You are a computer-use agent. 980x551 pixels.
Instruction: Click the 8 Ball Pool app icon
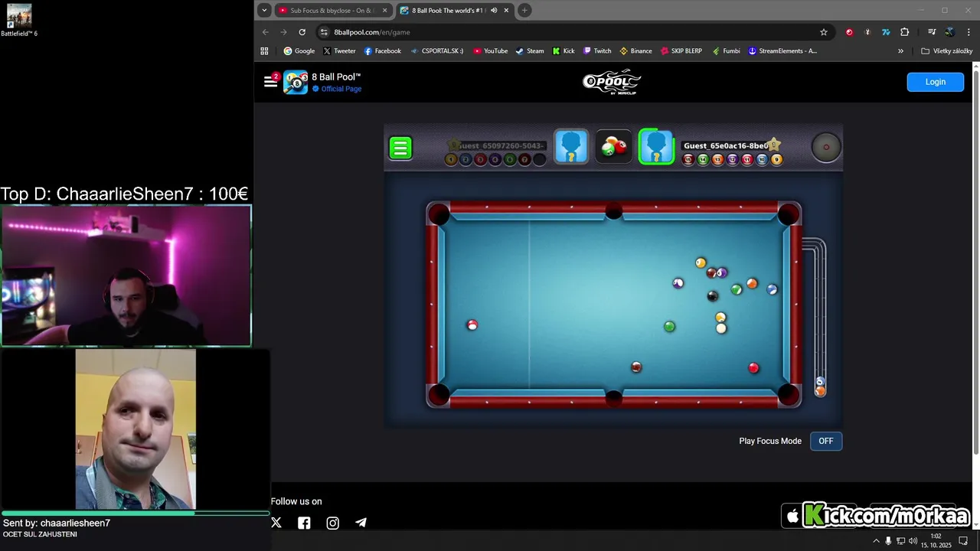[296, 82]
